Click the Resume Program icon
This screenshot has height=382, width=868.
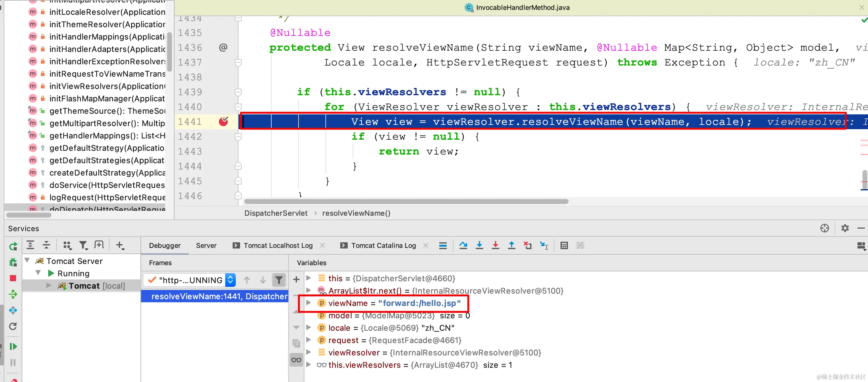(13, 346)
